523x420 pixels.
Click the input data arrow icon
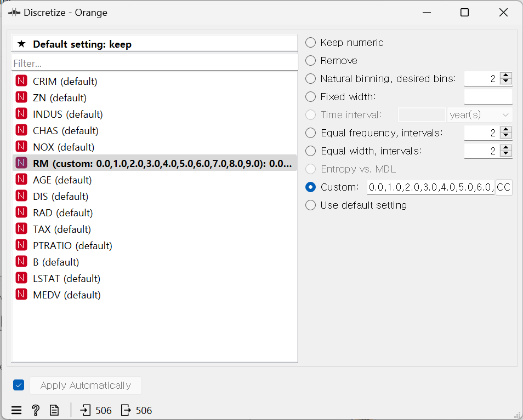click(86, 410)
